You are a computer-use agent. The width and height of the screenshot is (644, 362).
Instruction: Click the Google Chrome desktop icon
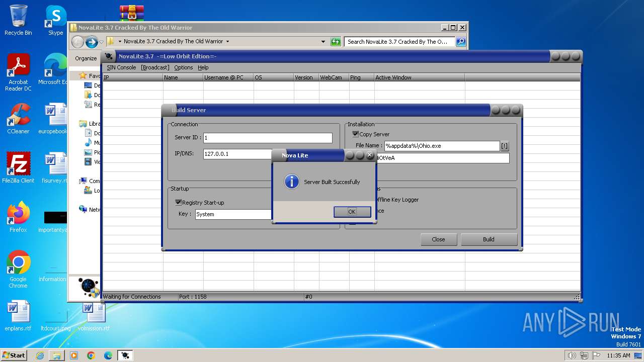coord(18,269)
